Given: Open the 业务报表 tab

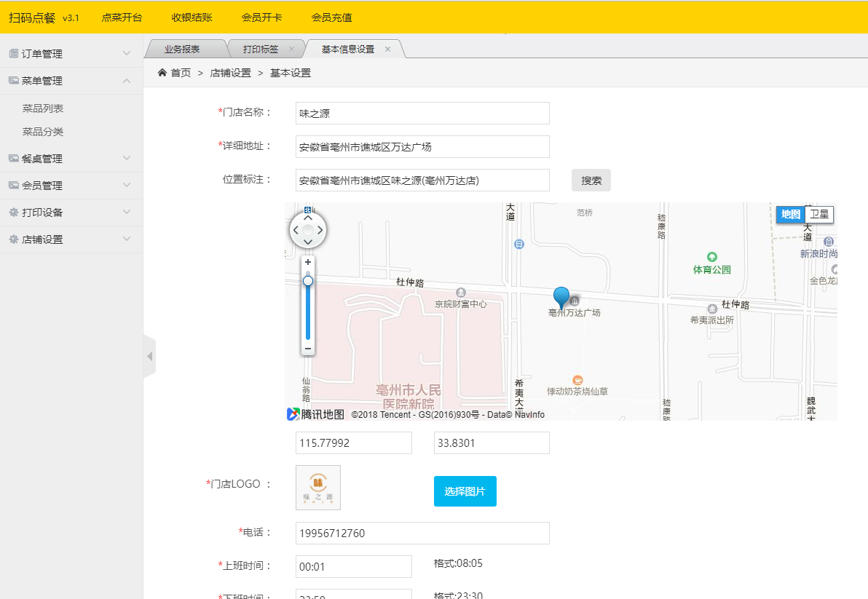Looking at the screenshot, I should click(x=182, y=49).
